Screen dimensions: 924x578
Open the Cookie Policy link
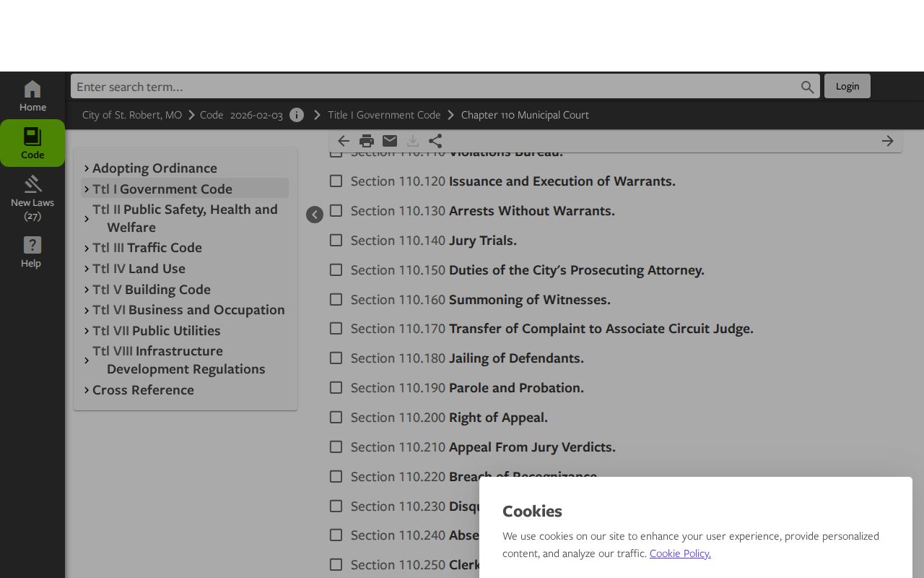(x=680, y=553)
